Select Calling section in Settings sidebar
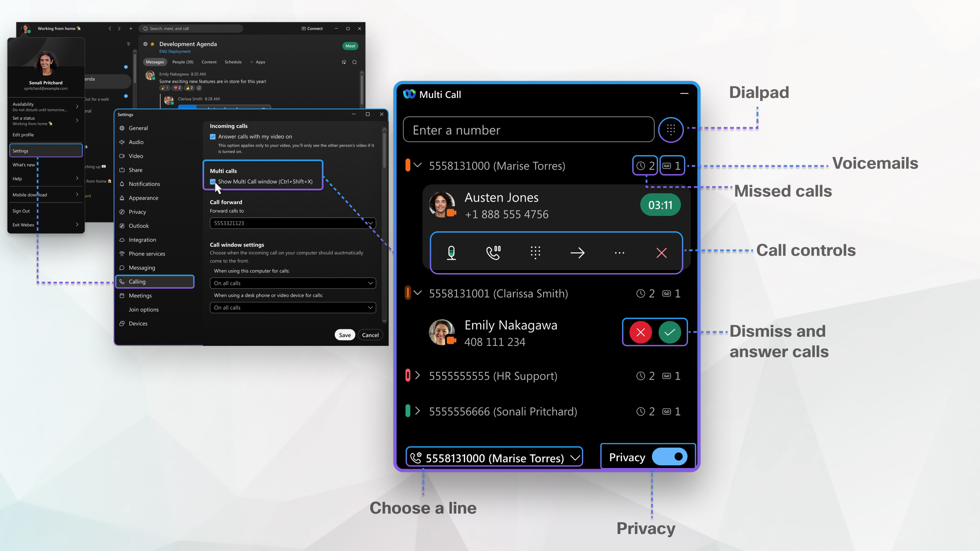Screen dimensions: 980x551 [154, 281]
